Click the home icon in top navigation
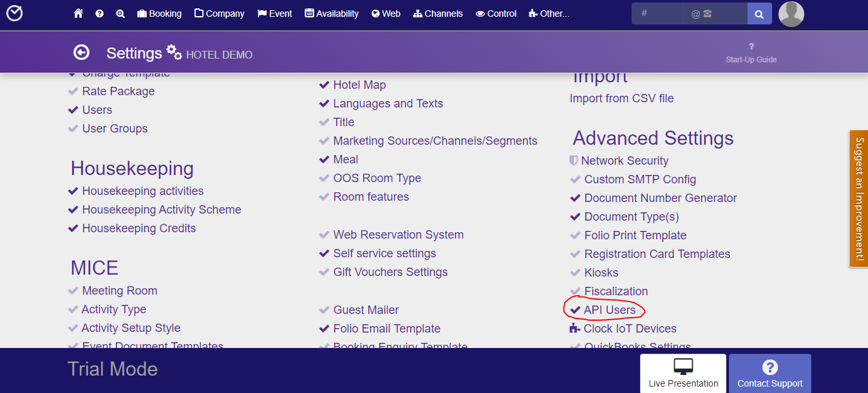 point(79,14)
